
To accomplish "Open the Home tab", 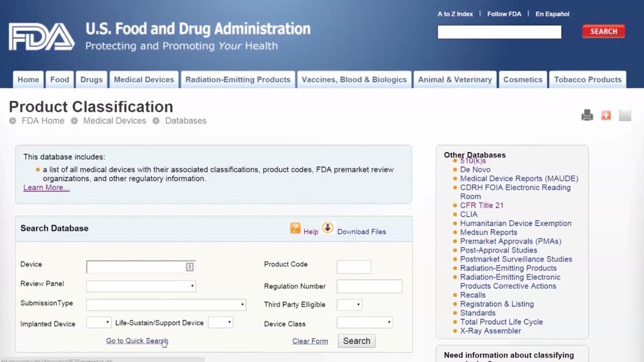I will (x=28, y=79).
